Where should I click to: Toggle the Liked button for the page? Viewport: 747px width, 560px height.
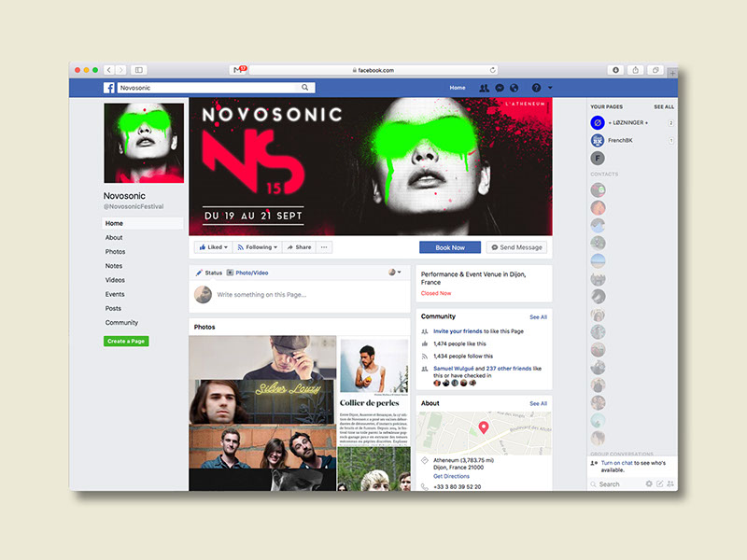[212, 247]
